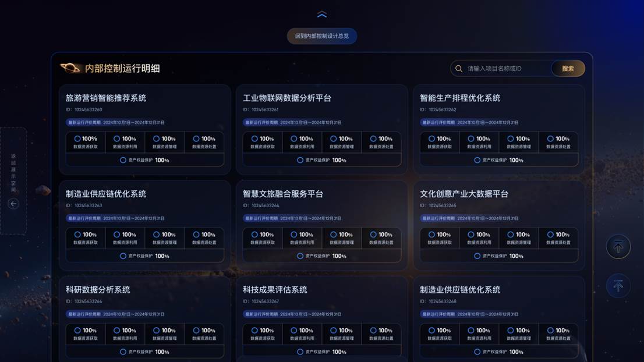Image resolution: width=644 pixels, height=362 pixels.
Task: Select 最新运行评价周期 tag in 文化创意产业大数据平台 card
Action: coord(438,219)
